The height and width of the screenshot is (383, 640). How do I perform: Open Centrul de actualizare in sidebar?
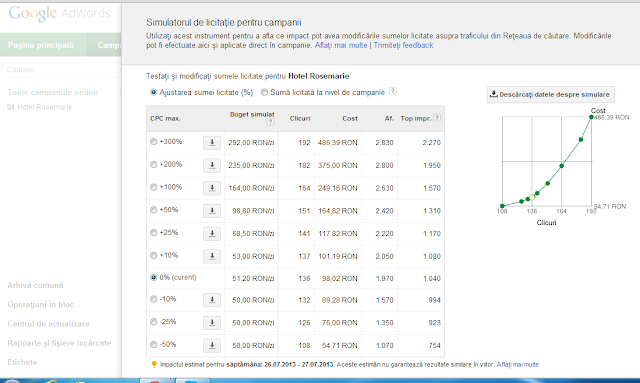pyautogui.click(x=48, y=324)
